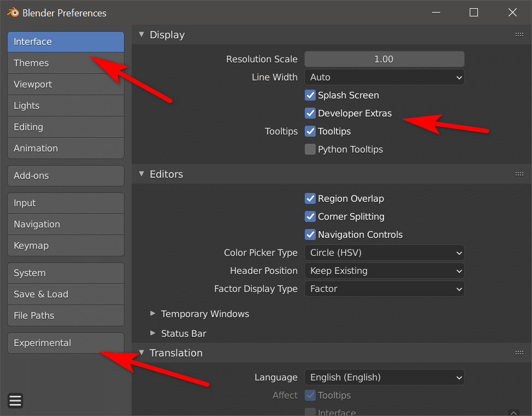Go to Navigation preferences

pyautogui.click(x=66, y=225)
